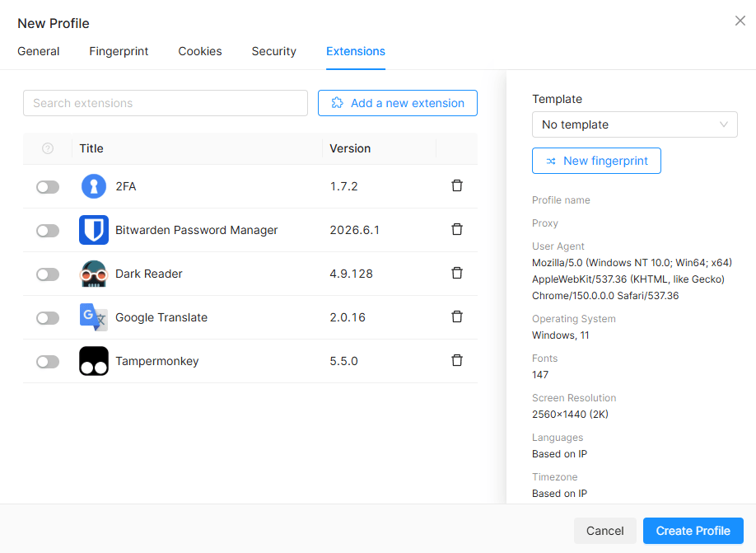Click the Google Translate icon
Screen dimensions: 756x553
tap(94, 317)
